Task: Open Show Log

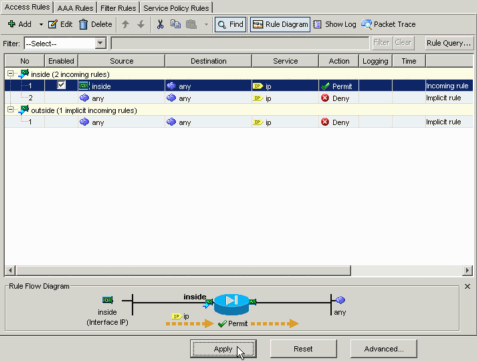Action: pos(335,24)
